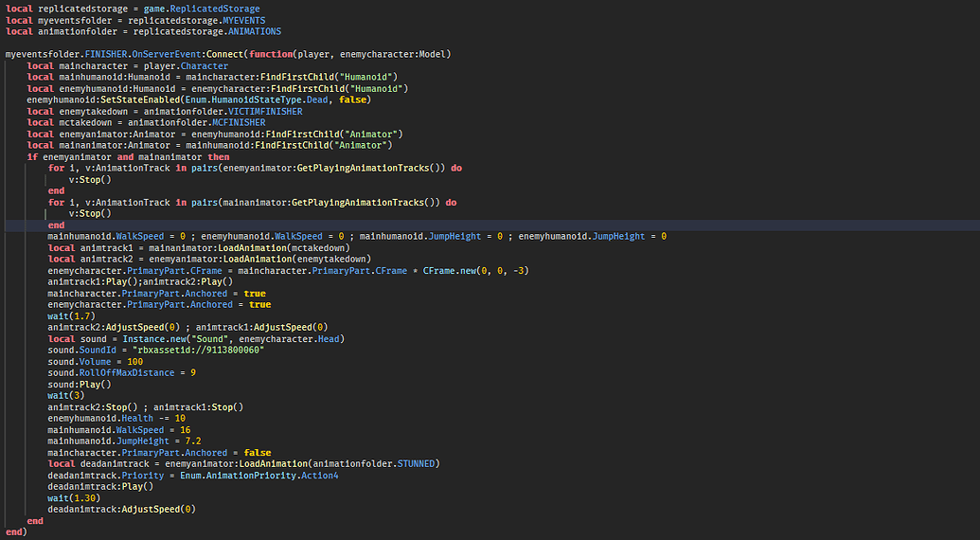Click the 'mainhumanoid.JumpHeight = 7.2' line
Viewport: 980px width, 540px height.
click(x=124, y=441)
